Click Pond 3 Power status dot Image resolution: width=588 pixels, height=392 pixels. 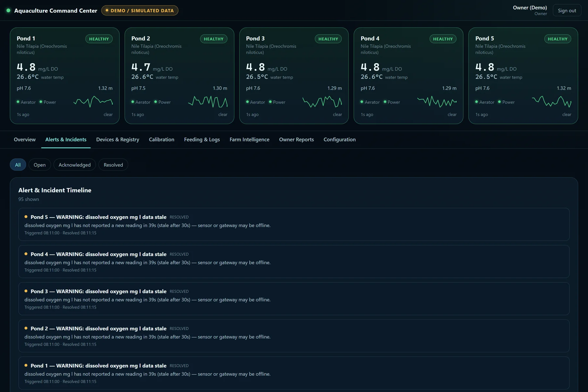(x=270, y=102)
